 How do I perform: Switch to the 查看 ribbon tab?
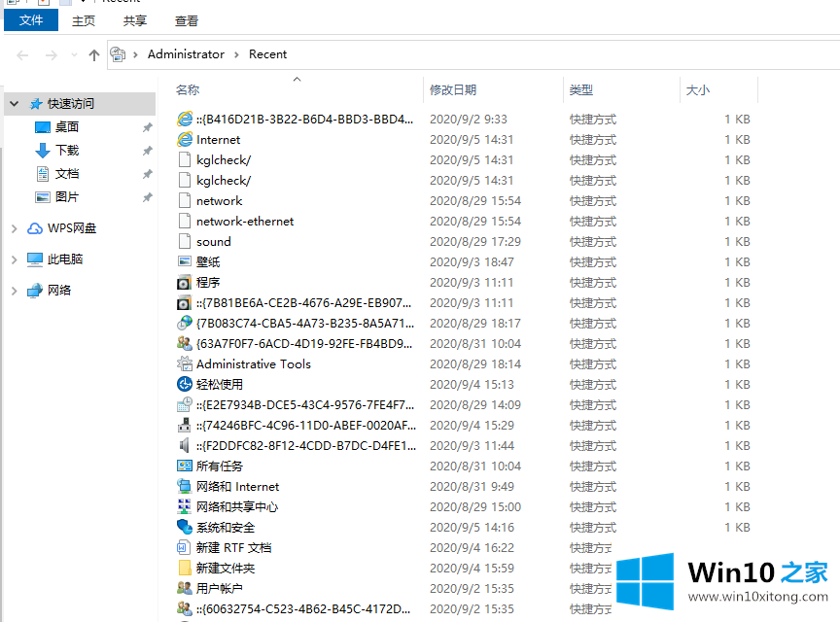187,20
